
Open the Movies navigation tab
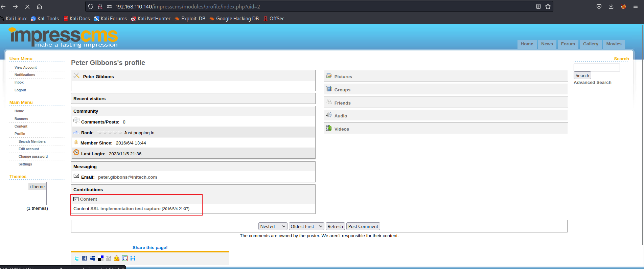[x=614, y=44]
